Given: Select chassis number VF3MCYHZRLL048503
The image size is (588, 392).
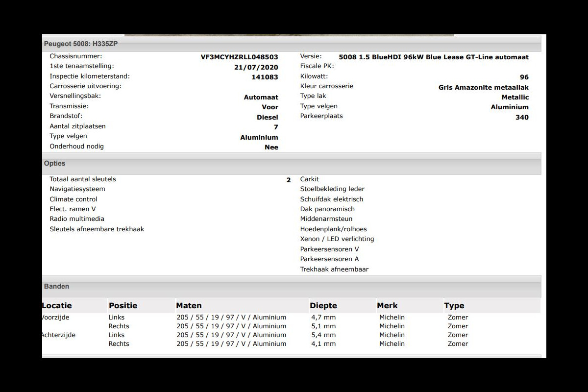Looking at the screenshot, I should [x=239, y=57].
